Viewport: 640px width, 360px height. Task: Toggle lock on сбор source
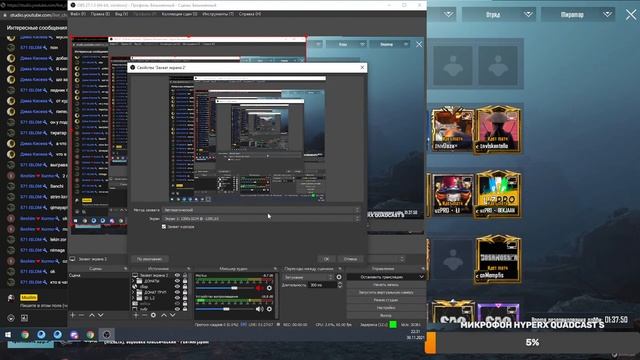coord(185,287)
